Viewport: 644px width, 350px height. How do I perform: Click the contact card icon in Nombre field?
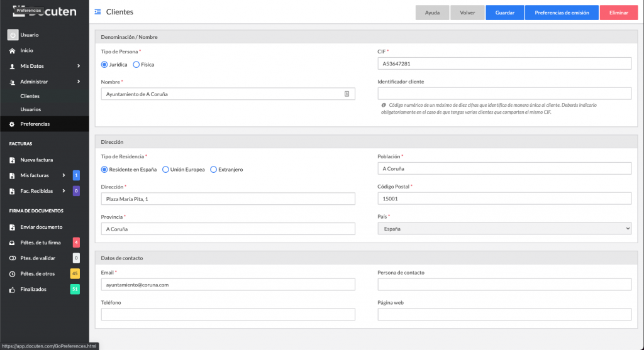[347, 94]
